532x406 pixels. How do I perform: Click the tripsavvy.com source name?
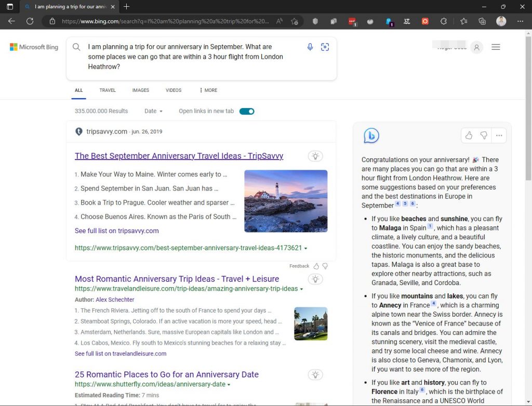(x=107, y=131)
